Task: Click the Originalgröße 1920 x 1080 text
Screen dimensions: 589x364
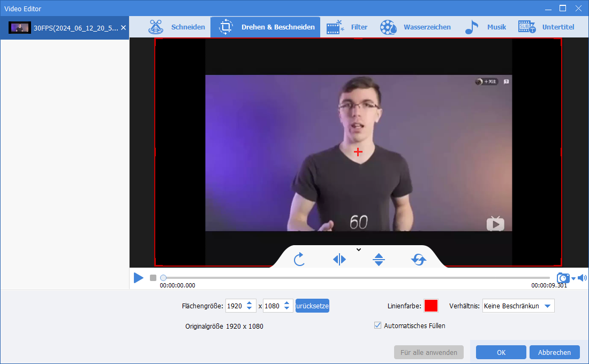Action: point(224,326)
